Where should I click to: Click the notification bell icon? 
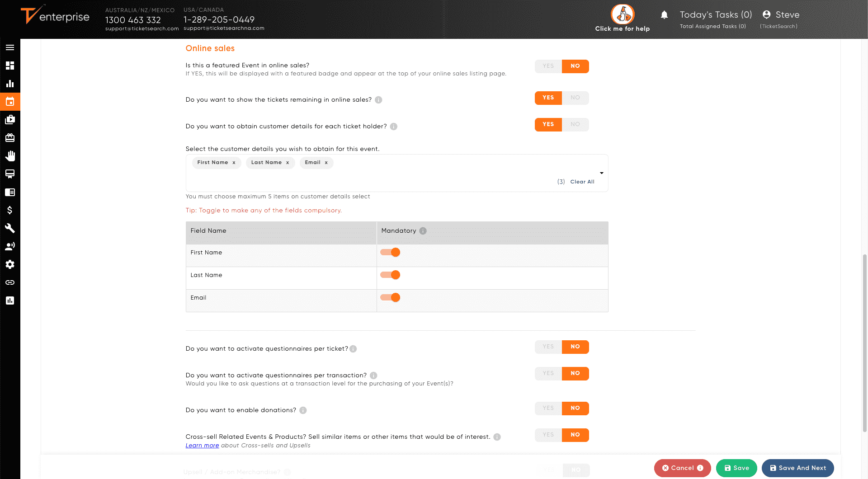pyautogui.click(x=664, y=15)
